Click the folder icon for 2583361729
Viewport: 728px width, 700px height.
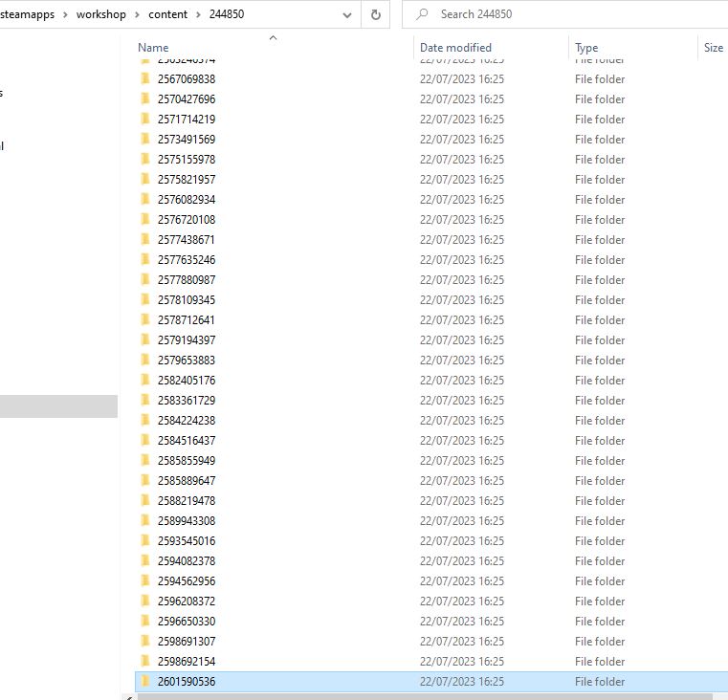tap(145, 400)
